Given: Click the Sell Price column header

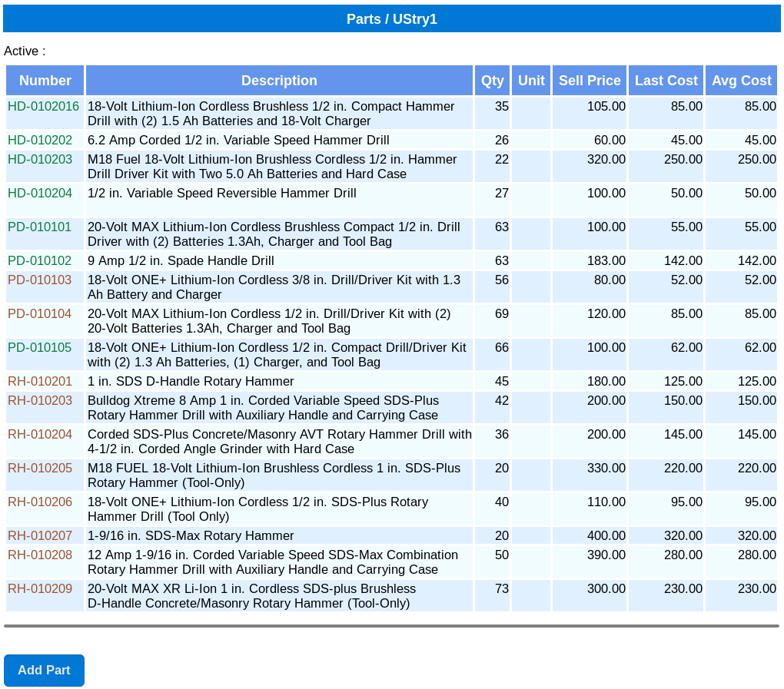Looking at the screenshot, I should coord(590,81).
